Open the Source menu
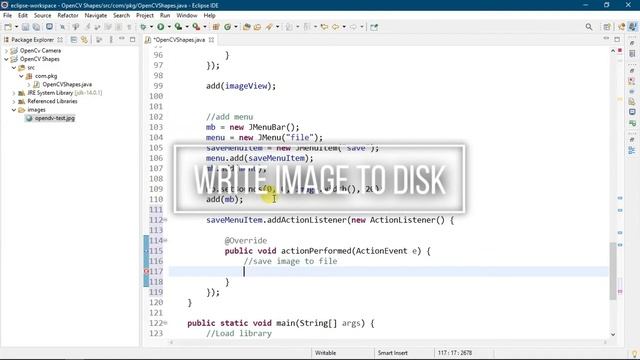Image resolution: width=640 pixels, height=360 pixels. [x=42, y=16]
